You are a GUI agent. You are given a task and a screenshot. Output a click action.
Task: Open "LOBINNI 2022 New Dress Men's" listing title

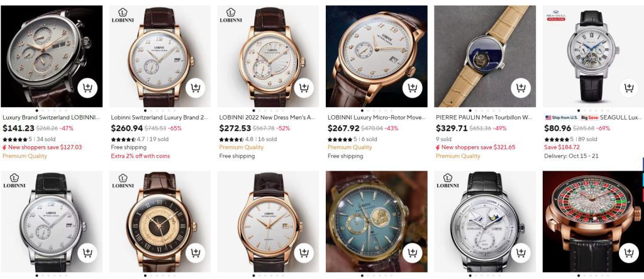click(x=267, y=117)
